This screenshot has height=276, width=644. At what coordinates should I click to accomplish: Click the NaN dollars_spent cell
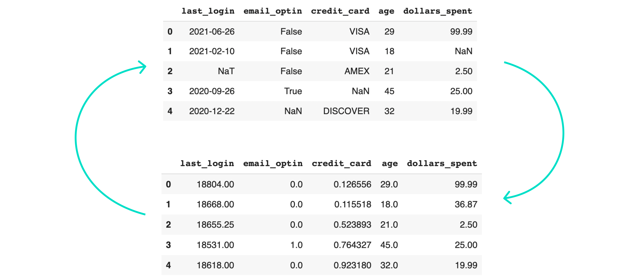pyautogui.click(x=463, y=51)
